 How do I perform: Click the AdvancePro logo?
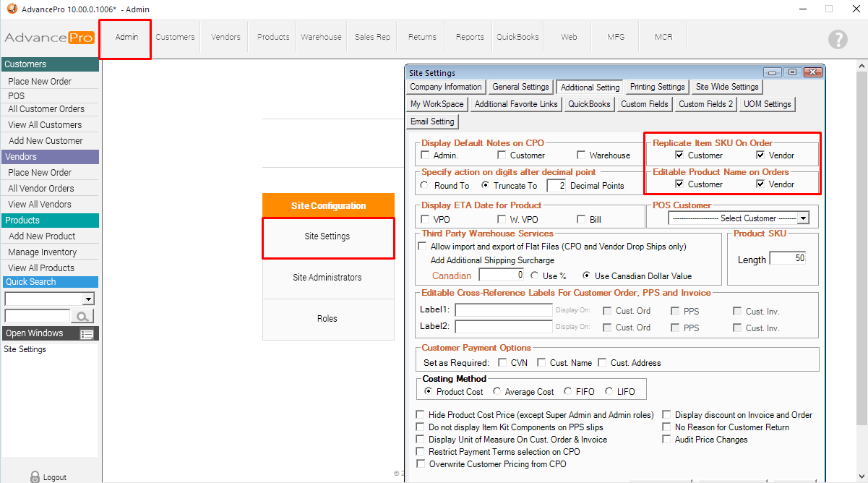pos(49,38)
